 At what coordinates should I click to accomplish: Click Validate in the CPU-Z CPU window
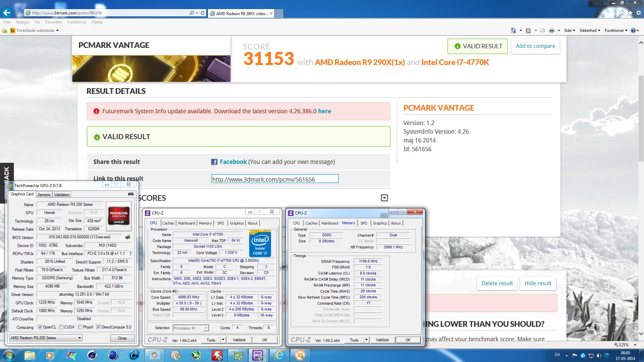click(239, 340)
